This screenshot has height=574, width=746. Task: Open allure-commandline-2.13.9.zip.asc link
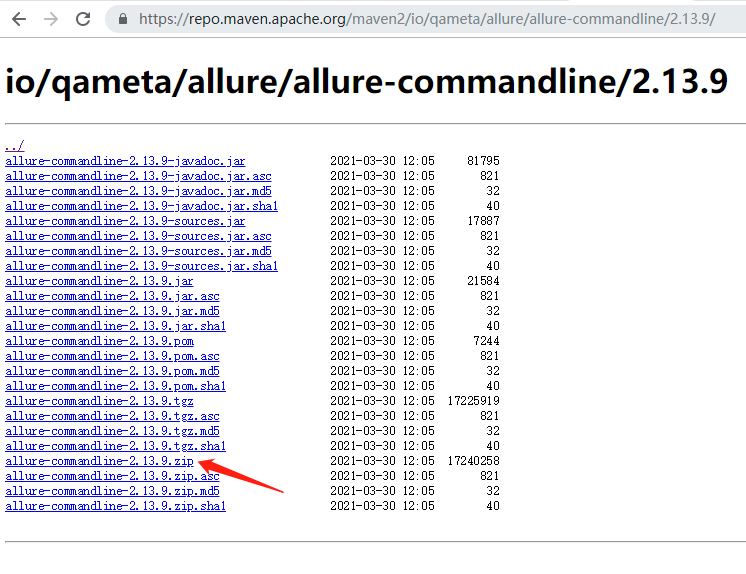[x=112, y=476]
